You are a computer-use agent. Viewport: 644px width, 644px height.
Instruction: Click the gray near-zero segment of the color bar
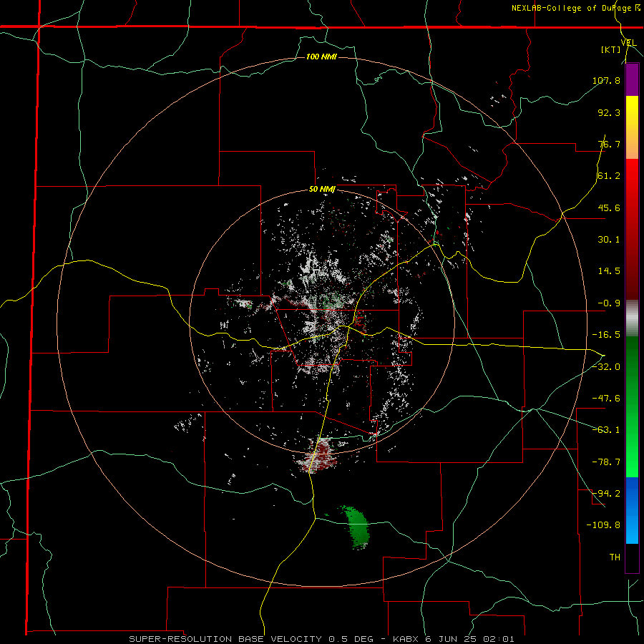click(632, 318)
